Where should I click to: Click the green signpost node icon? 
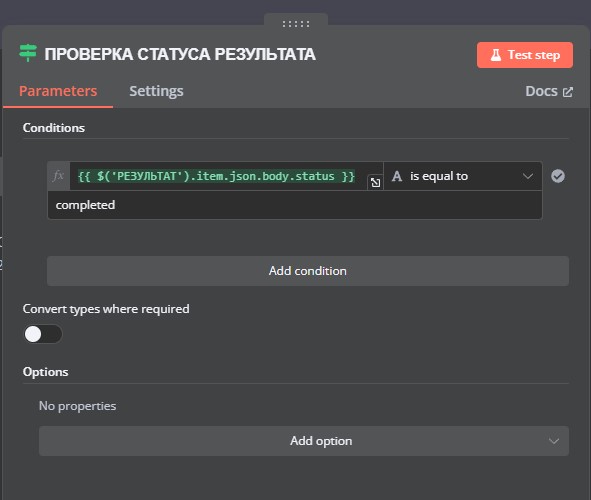coord(28,53)
